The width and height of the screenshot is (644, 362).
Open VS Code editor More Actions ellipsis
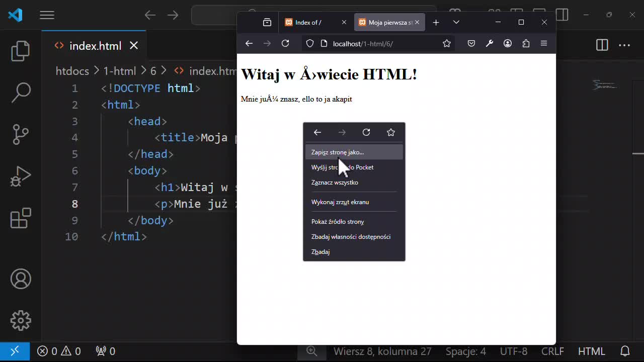pyautogui.click(x=624, y=45)
